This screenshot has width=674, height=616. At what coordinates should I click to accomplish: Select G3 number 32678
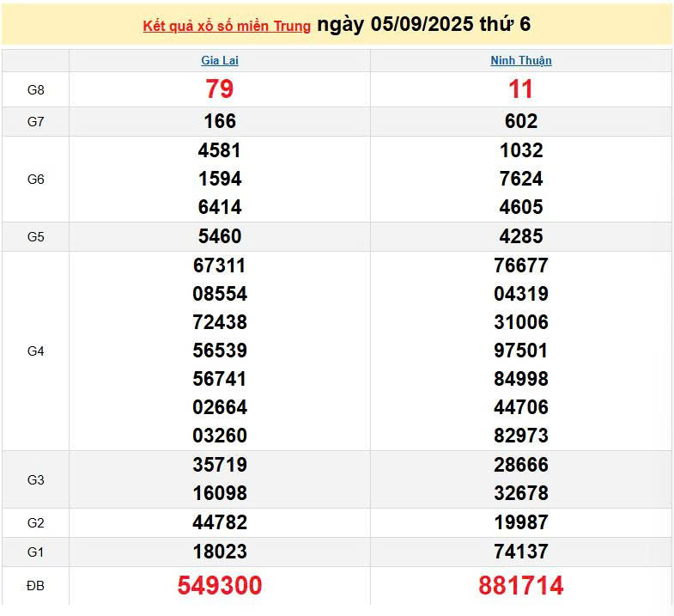521,493
